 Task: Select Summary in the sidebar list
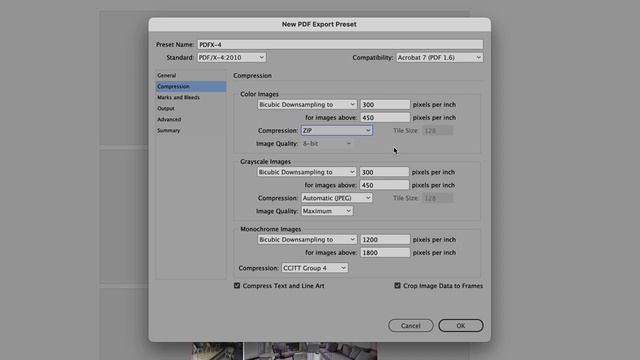coord(191,131)
